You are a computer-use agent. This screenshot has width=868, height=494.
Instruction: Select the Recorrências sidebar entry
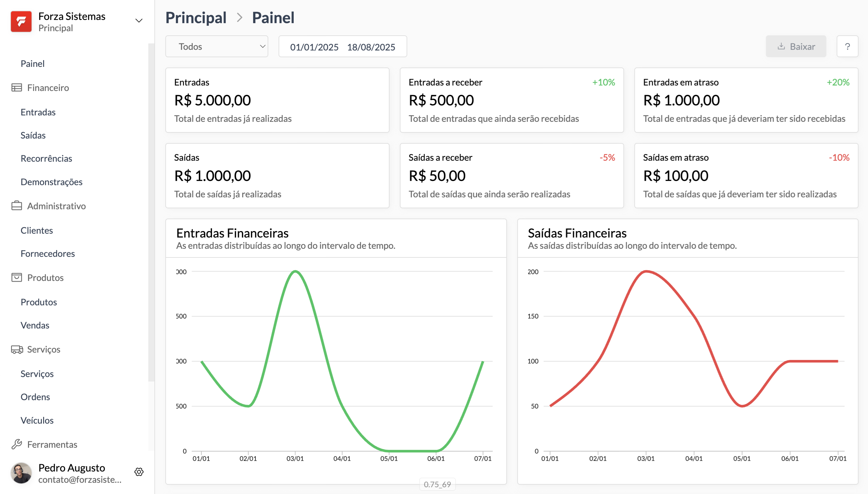tap(46, 158)
